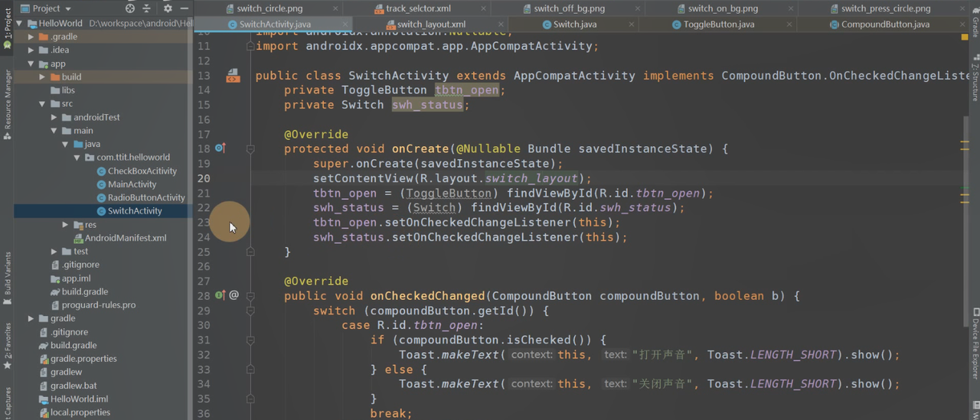This screenshot has width=980, height=420.
Task: Switch to the switch_layout.xml tab
Action: [x=431, y=24]
